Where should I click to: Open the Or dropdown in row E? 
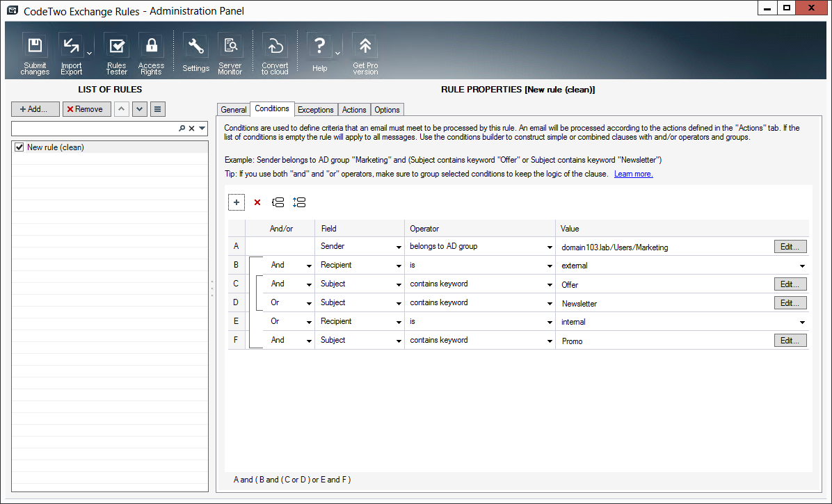coord(309,323)
